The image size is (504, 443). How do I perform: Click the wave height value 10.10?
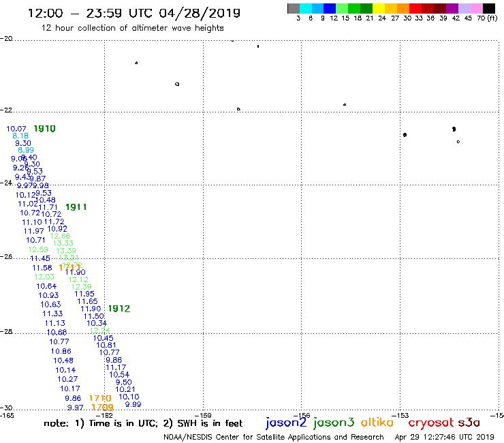pos(129,397)
